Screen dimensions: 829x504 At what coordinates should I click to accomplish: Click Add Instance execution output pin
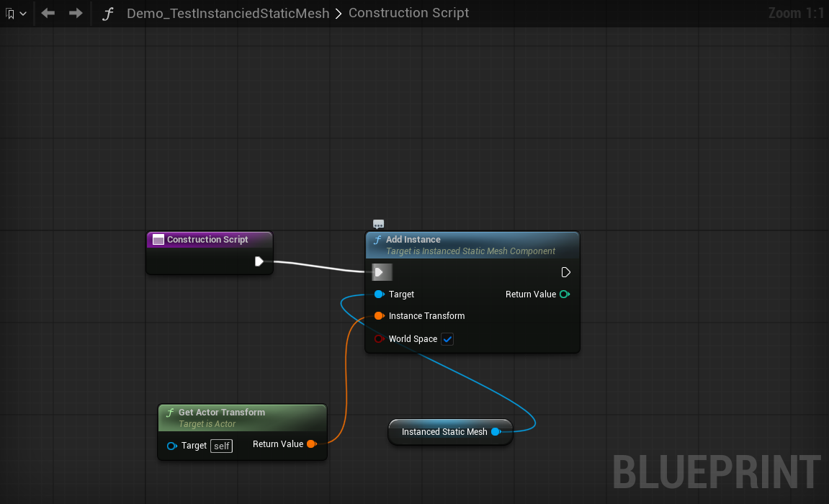[565, 273]
